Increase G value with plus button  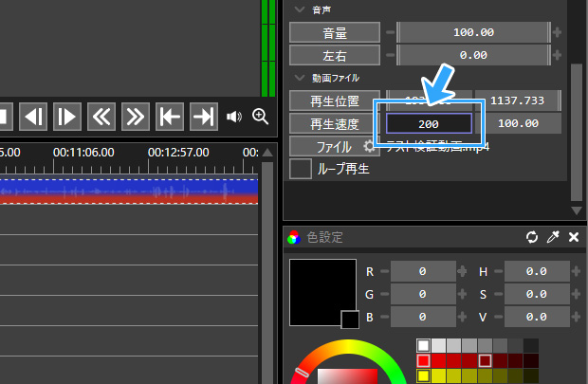(x=462, y=294)
